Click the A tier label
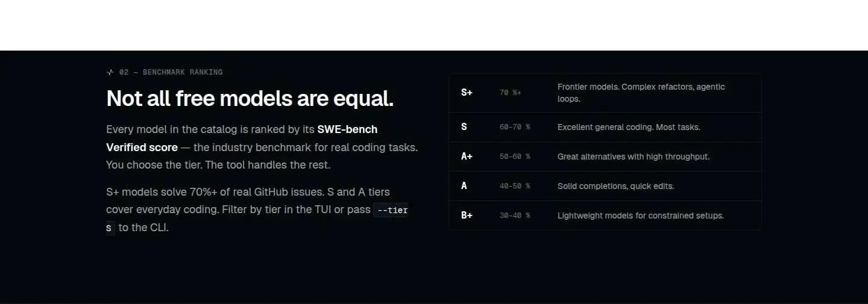This screenshot has height=304, width=868. 464,186
